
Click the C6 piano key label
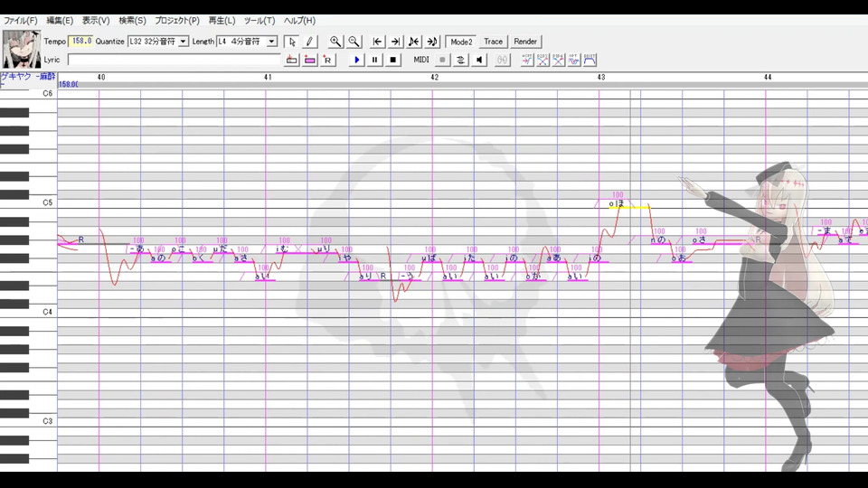pos(48,93)
